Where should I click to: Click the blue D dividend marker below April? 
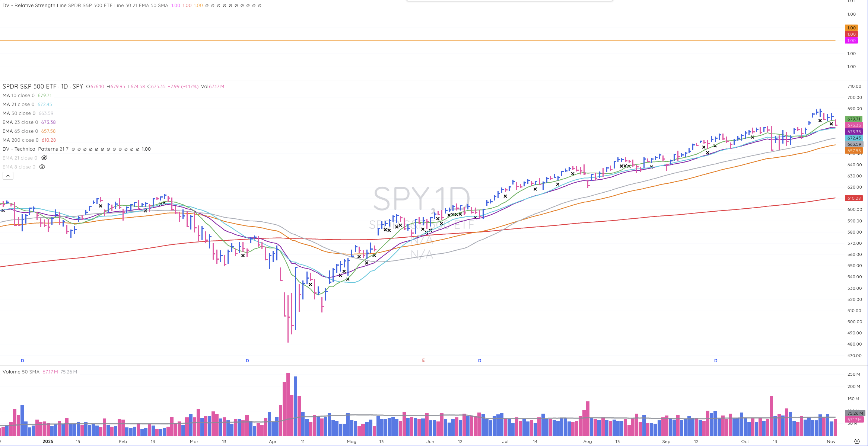click(x=247, y=360)
